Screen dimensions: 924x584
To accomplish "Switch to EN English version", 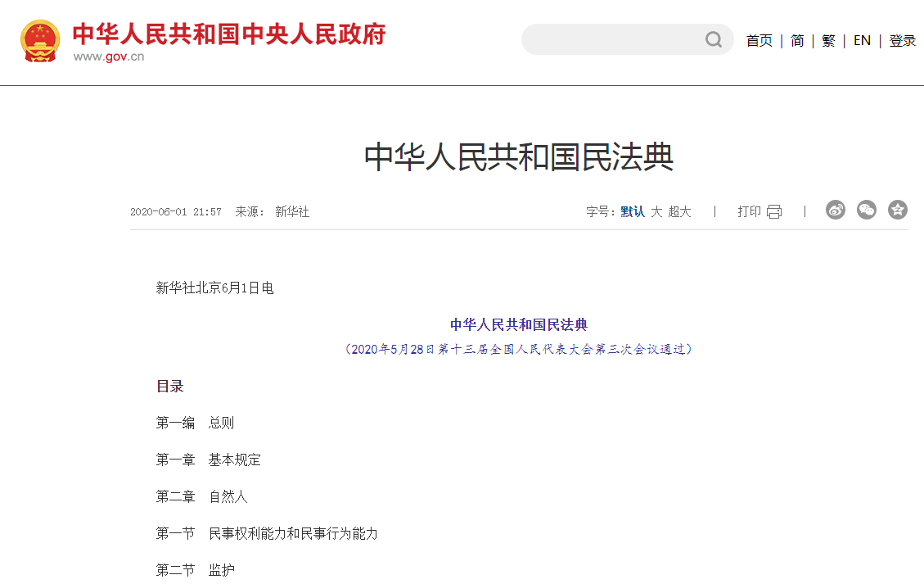I will pyautogui.click(x=862, y=41).
